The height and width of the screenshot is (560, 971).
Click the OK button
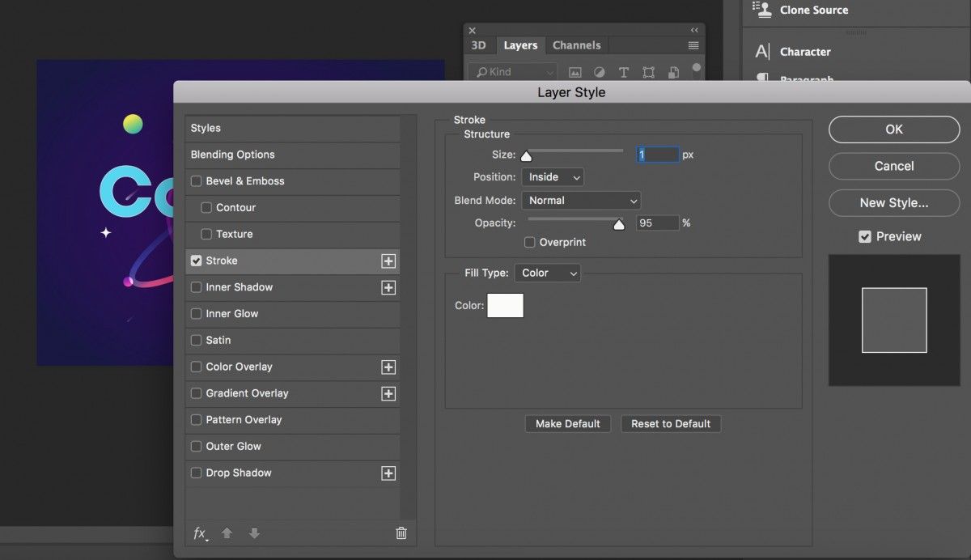[x=893, y=129]
